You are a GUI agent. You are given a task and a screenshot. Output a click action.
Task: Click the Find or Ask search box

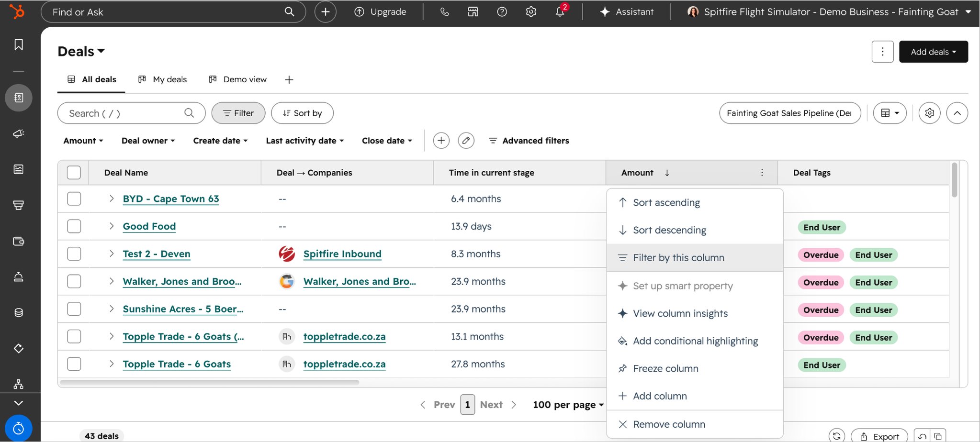pos(173,12)
